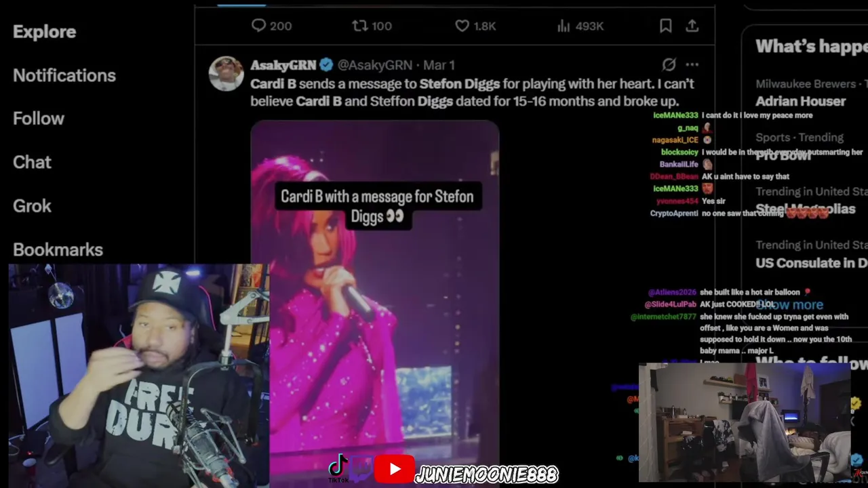This screenshot has width=868, height=488.
Task: Click the Mar 1 post date link
Action: [439, 65]
